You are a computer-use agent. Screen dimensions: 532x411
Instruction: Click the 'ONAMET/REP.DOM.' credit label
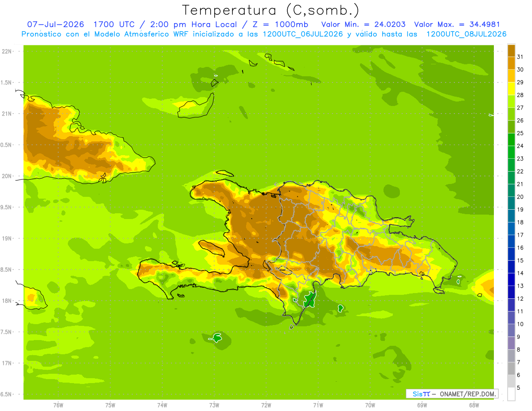click(x=469, y=394)
